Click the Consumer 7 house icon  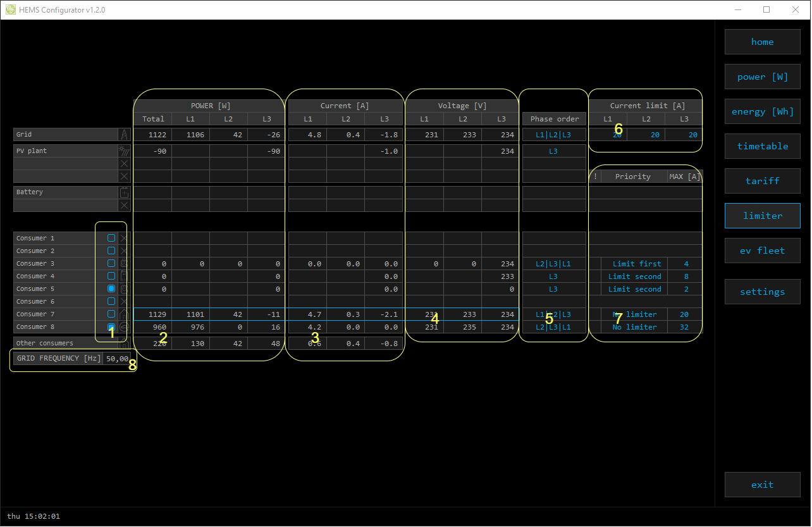click(x=124, y=314)
